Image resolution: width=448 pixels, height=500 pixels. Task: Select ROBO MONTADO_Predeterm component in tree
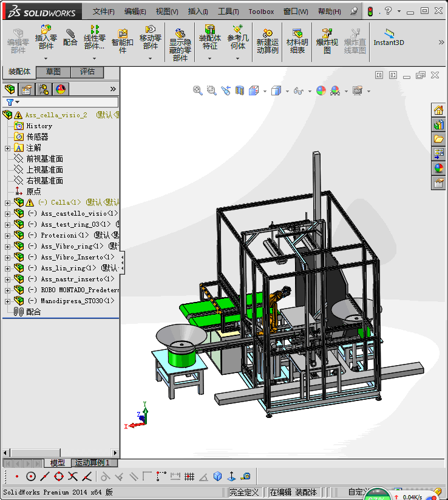pos(80,290)
